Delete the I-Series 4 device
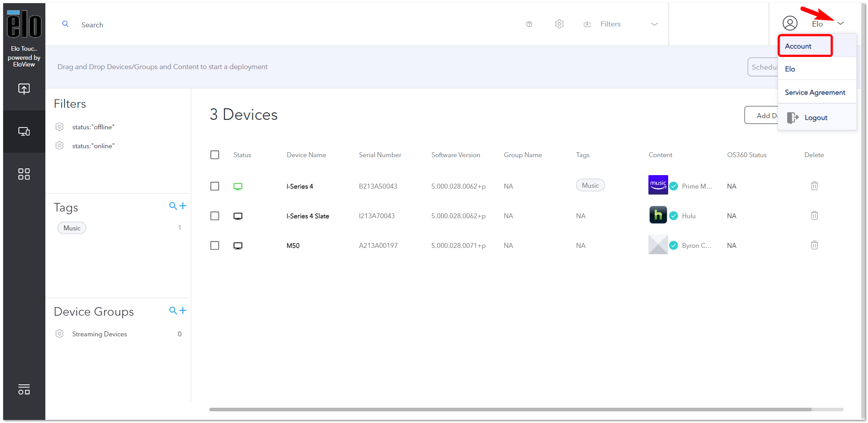 point(814,186)
